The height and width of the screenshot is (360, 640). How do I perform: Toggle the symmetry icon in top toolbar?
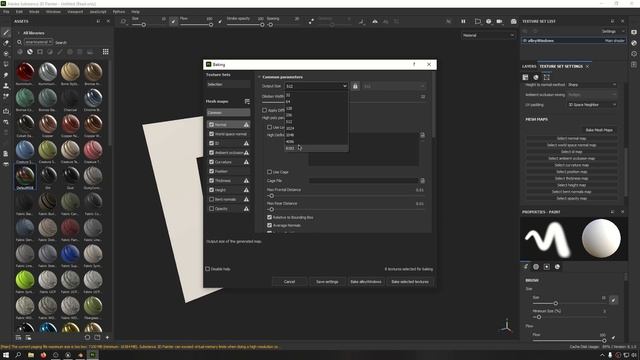pyautogui.click(x=375, y=21)
